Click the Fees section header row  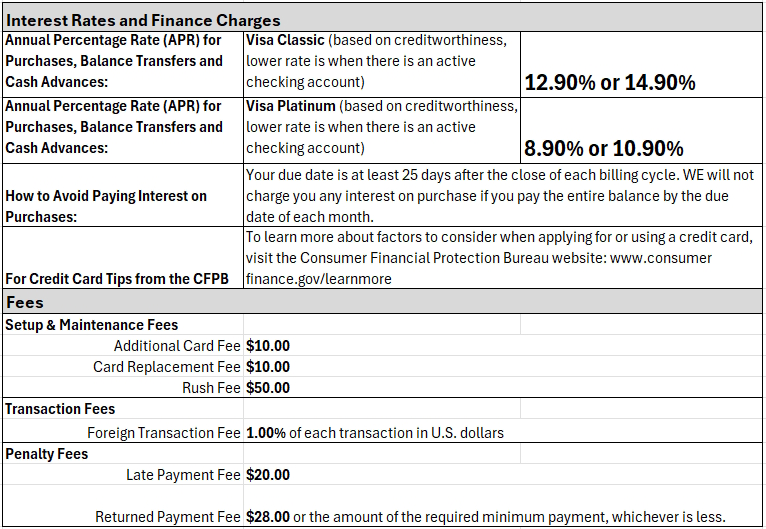(x=25, y=302)
